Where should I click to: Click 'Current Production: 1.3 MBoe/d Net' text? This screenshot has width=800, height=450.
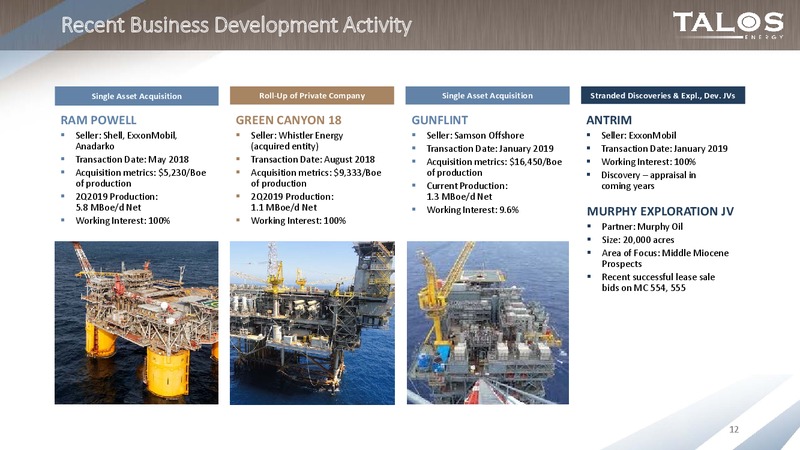[467, 191]
